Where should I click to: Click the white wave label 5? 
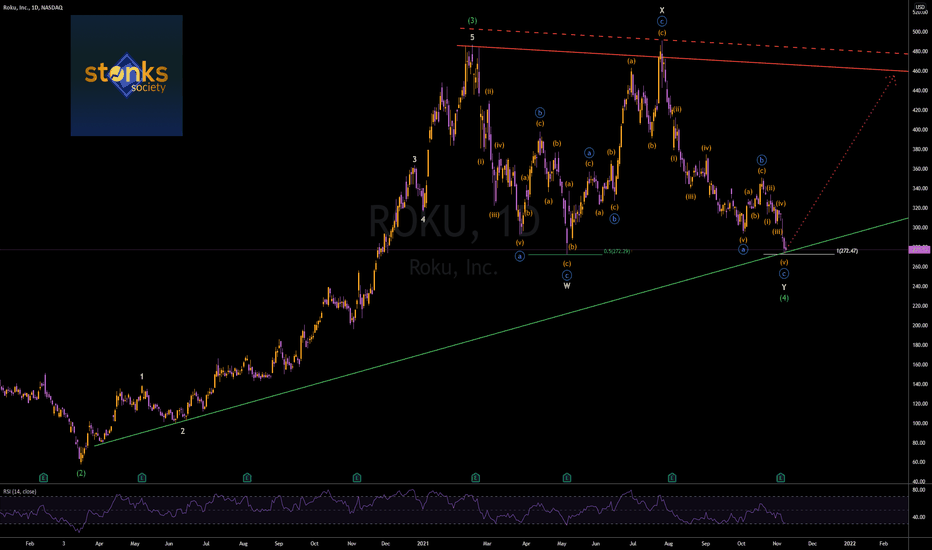point(473,37)
